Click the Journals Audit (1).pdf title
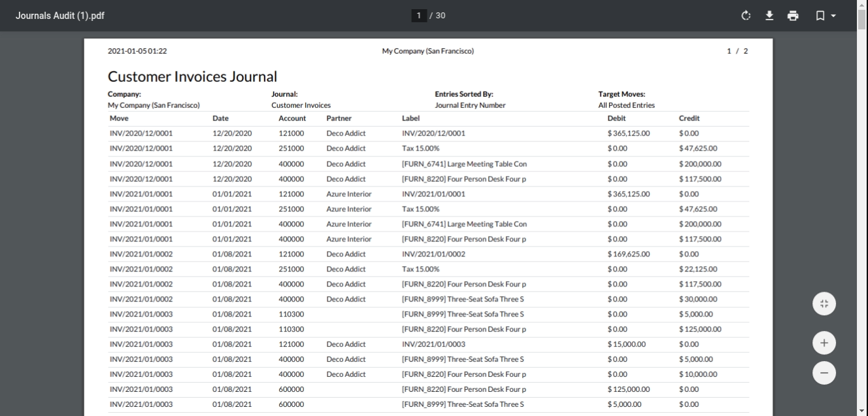 pos(60,16)
